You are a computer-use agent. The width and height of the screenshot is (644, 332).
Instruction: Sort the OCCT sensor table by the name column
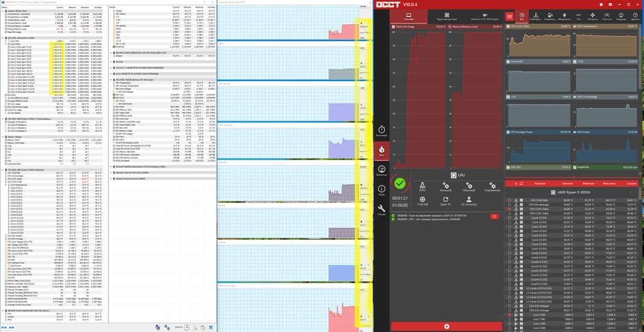click(540, 184)
